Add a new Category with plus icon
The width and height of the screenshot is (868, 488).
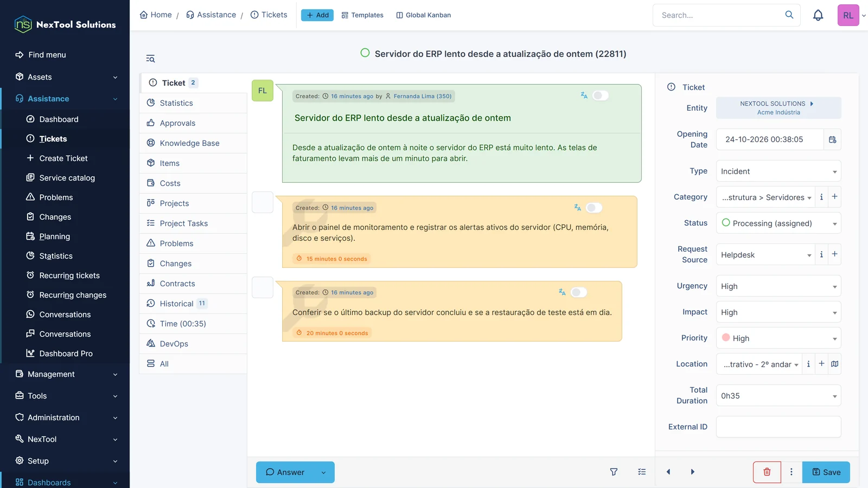click(835, 197)
